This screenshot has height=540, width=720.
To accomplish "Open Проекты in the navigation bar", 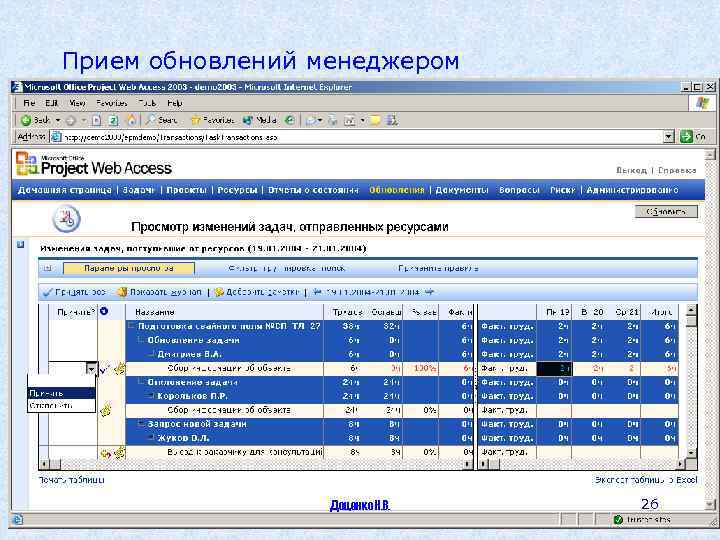I will point(186,190).
